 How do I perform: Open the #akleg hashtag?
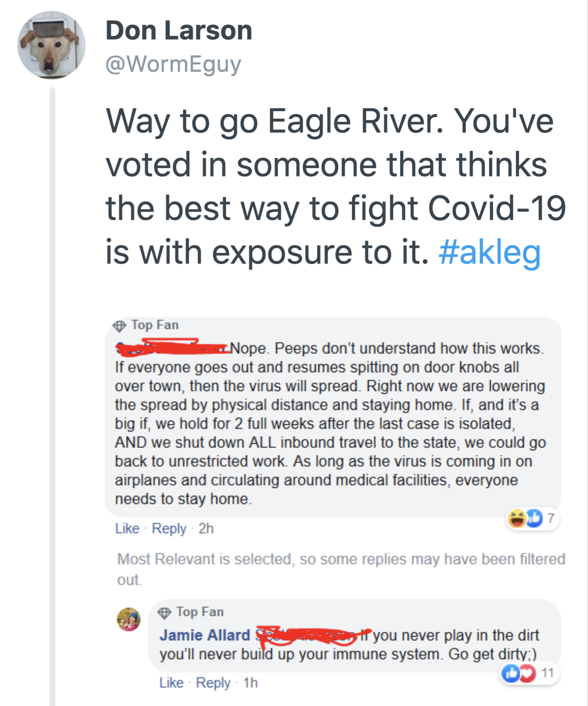pos(489,252)
